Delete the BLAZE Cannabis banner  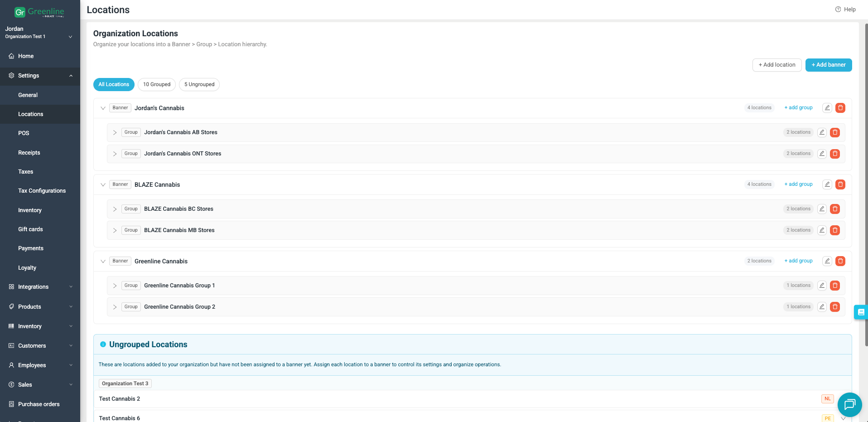click(840, 184)
